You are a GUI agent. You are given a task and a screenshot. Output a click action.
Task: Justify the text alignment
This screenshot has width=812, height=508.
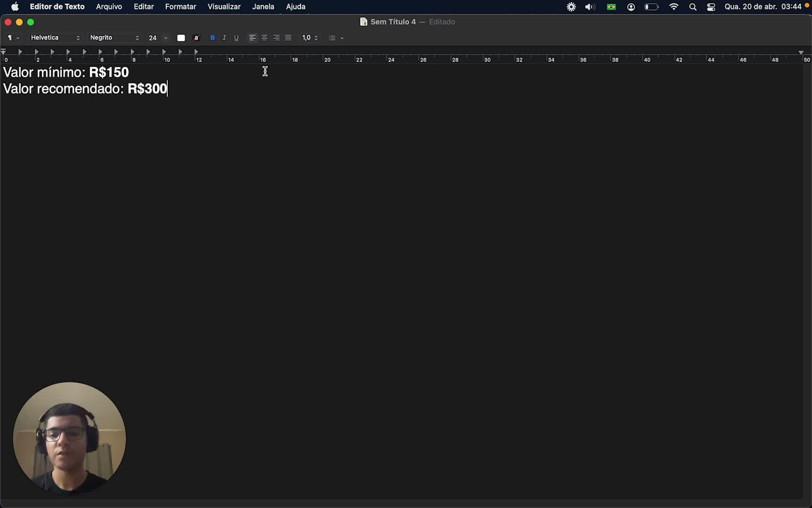coord(288,38)
